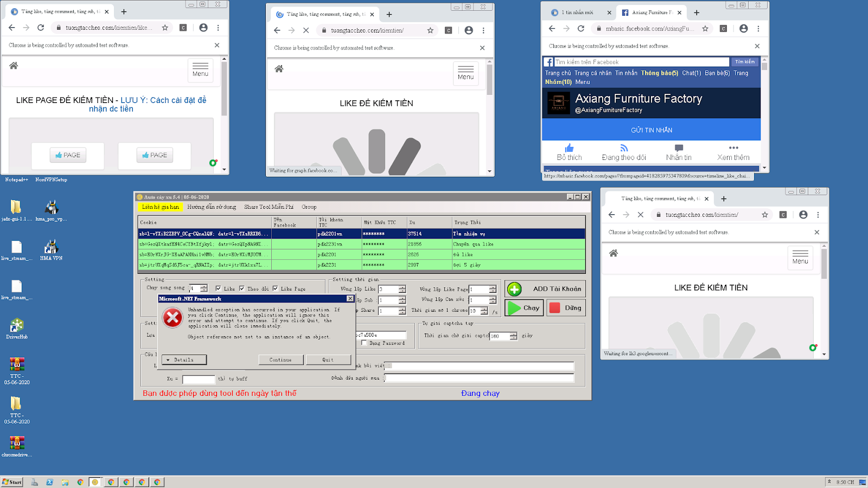The height and width of the screenshot is (488, 868).
Task: Click the vertical scrollbar of the LIKE PAGE window
Action: (x=224, y=114)
